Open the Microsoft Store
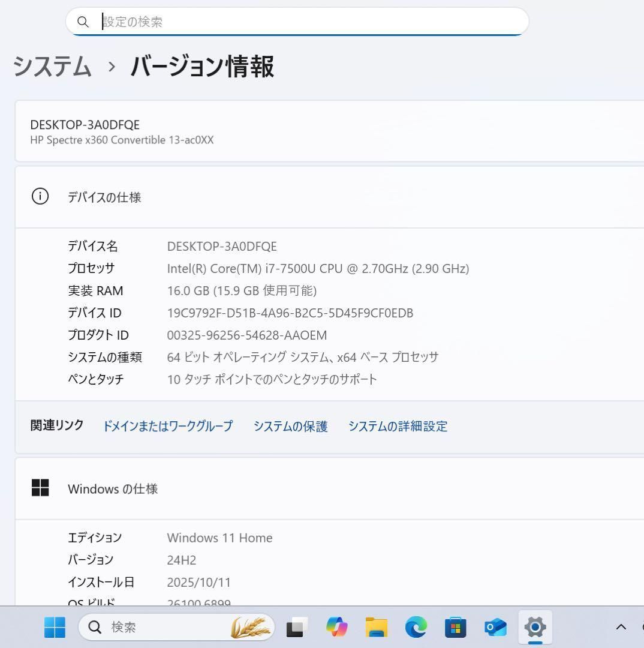The image size is (644, 648). [455, 627]
